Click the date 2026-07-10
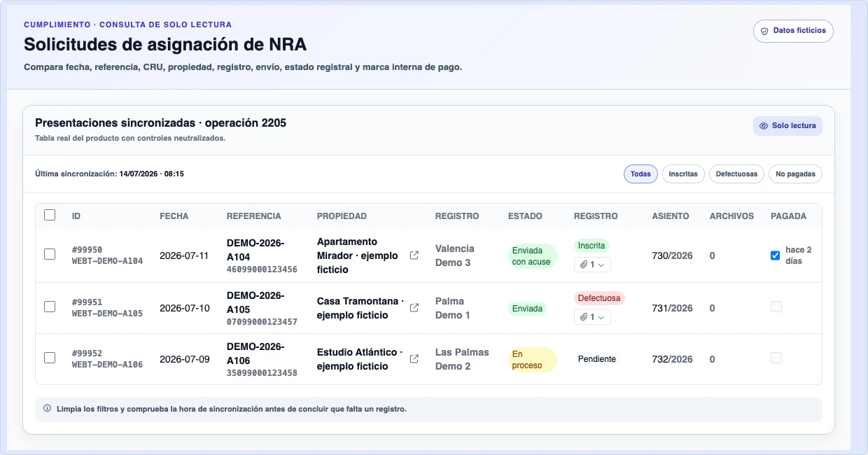868x455 pixels. tap(184, 308)
